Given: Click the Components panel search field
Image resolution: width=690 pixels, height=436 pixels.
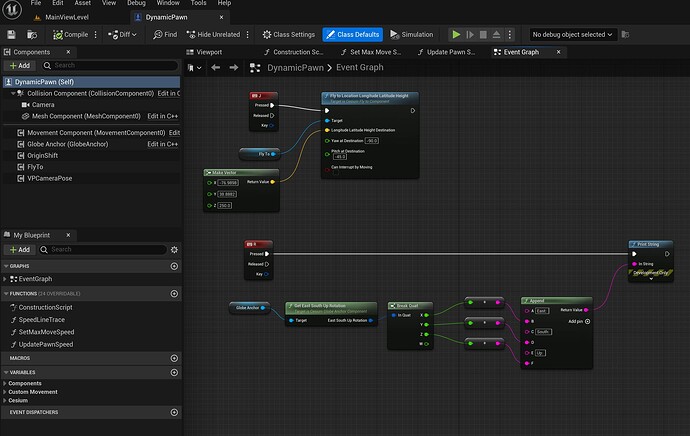Looking at the screenshot, I should (x=110, y=65).
